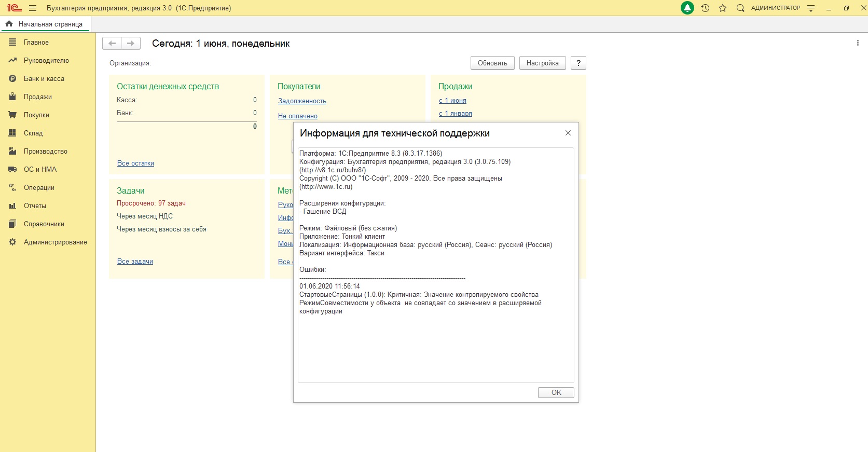Click the Операции Дт/Кт icon

(x=12, y=187)
